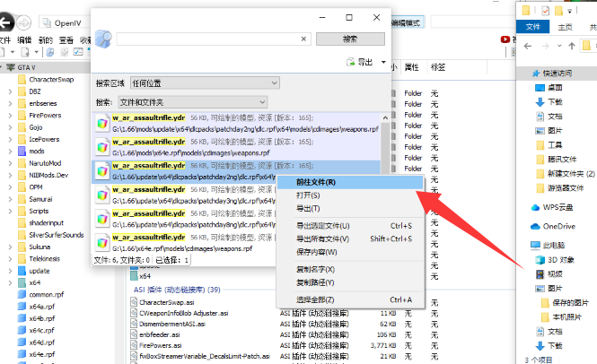Click the model icon of the patchday3ng result
597x364 pixels.
click(102, 195)
